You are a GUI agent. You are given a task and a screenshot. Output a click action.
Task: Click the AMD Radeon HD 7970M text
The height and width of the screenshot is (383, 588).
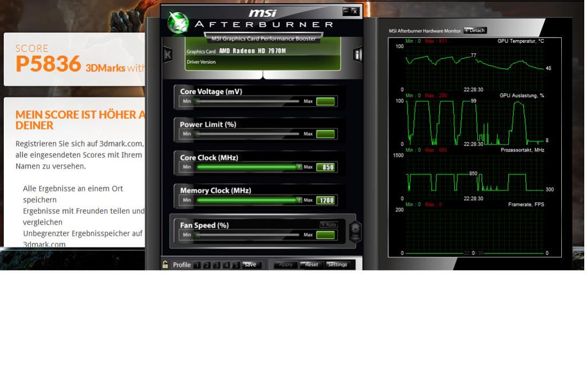[x=253, y=51]
